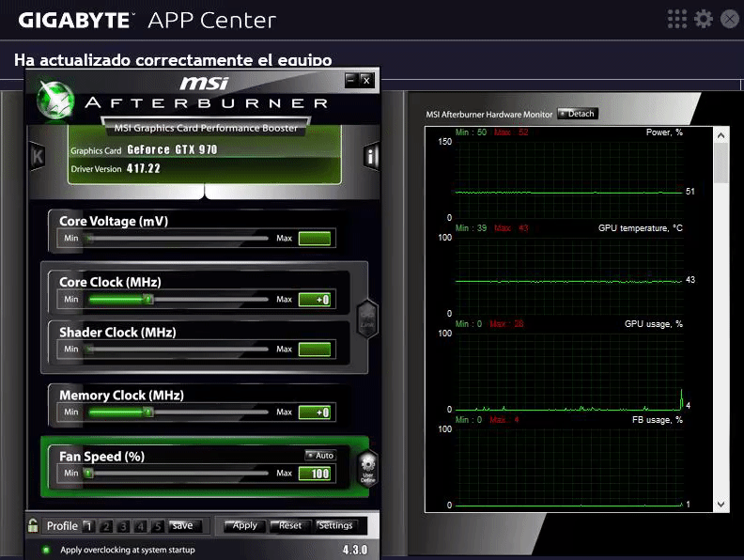Viewport: 744px width, 560px height.
Task: Open the information i button
Action: pyautogui.click(x=371, y=156)
